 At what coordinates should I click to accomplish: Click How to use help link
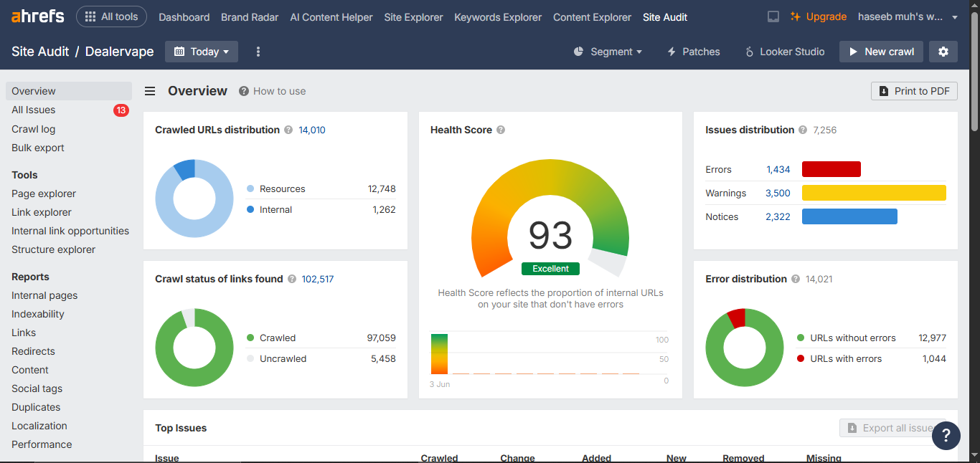click(273, 91)
